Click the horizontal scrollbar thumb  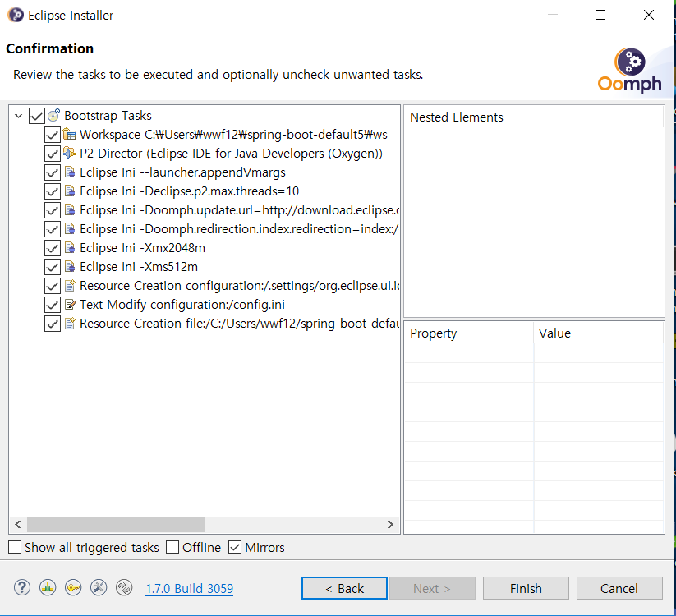(x=116, y=524)
